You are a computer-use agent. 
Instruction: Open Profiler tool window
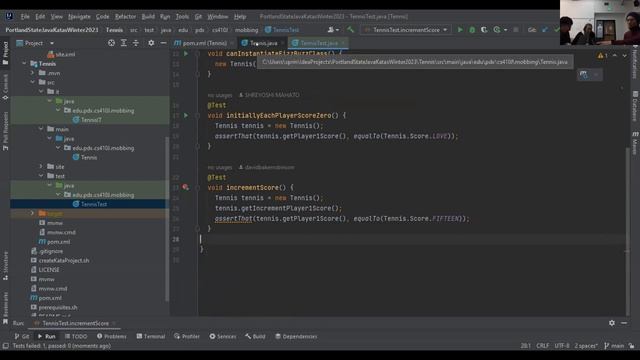tap(187, 336)
